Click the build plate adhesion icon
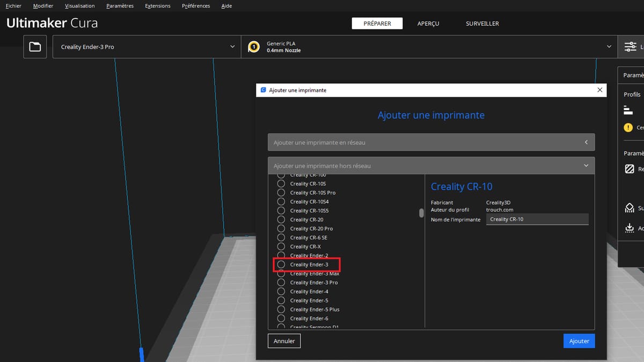Image resolution: width=644 pixels, height=362 pixels. point(630,228)
